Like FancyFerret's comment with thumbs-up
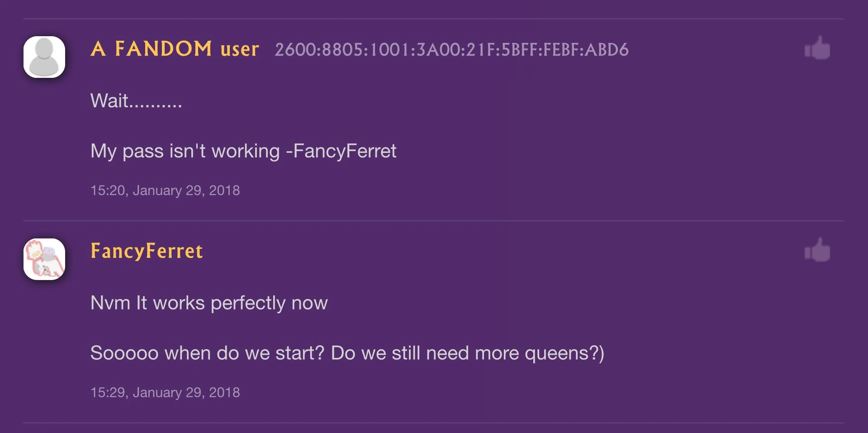This screenshot has height=433, width=868. pyautogui.click(x=817, y=250)
